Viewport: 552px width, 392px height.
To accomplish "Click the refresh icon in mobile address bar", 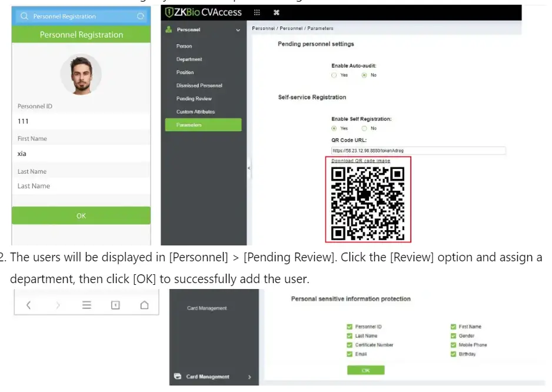I will (141, 16).
